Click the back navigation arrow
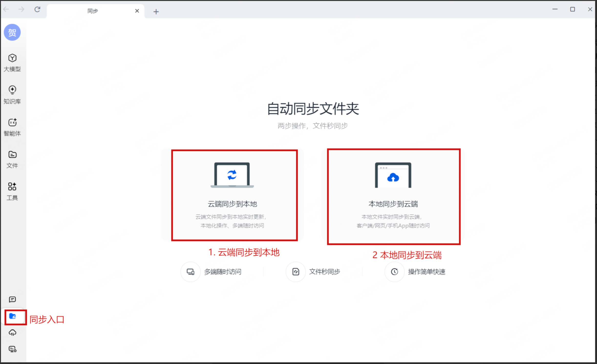This screenshot has width=597, height=364. (x=6, y=9)
